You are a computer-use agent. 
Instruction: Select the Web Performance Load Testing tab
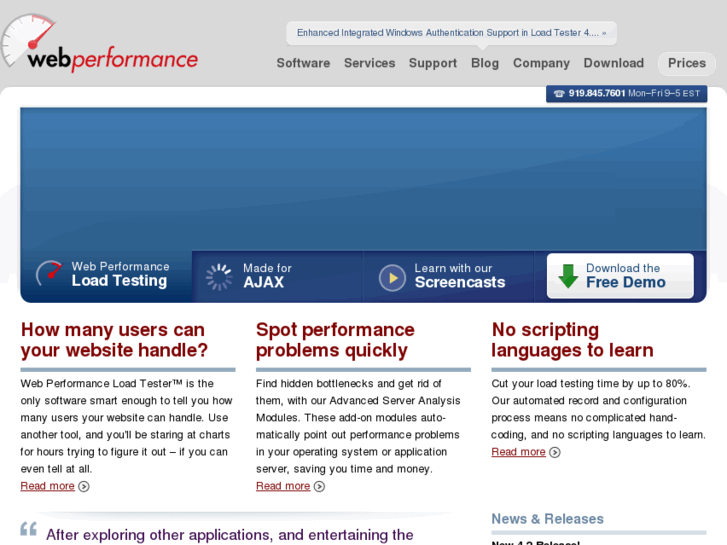[x=106, y=276]
